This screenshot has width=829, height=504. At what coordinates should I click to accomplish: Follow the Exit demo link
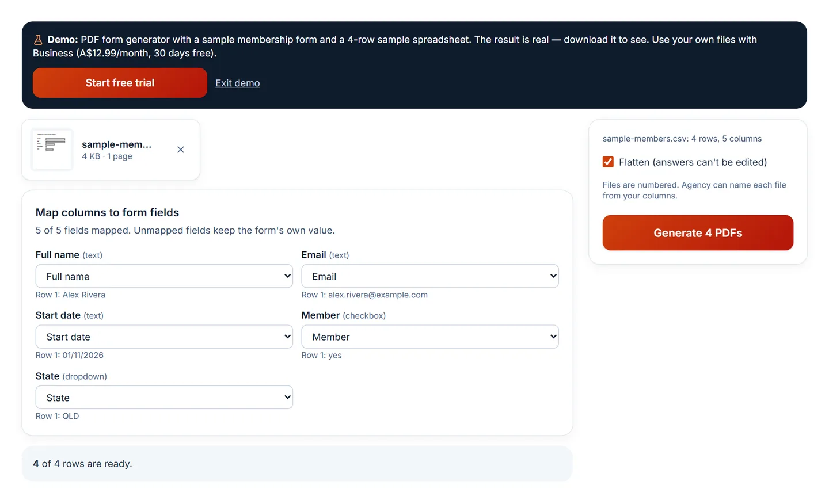238,83
